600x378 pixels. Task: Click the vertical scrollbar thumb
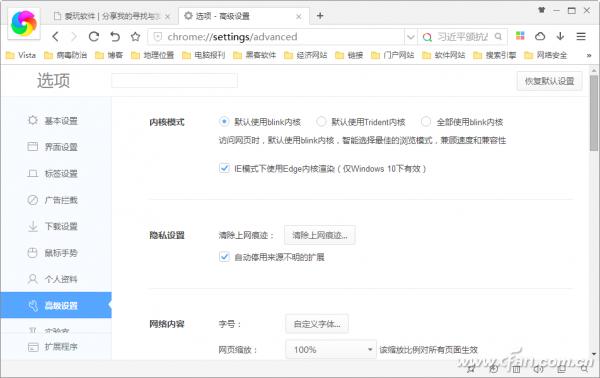593,113
